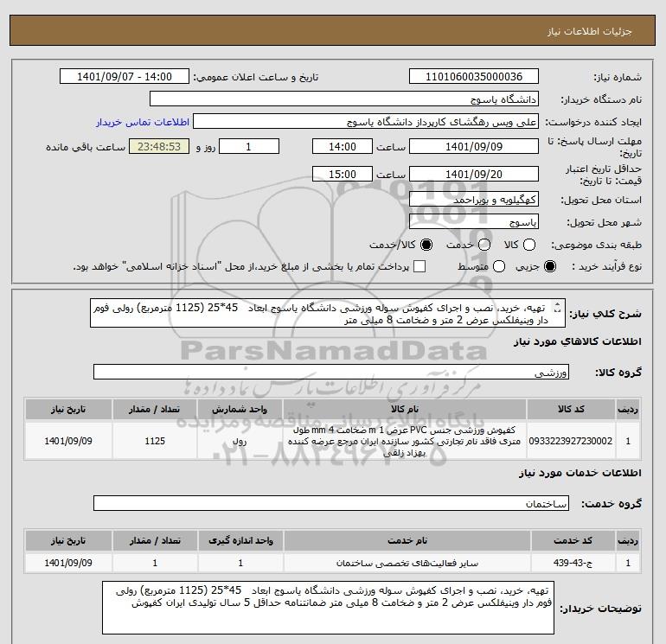Click the delivery city field یاسوج
Viewport: 666px width, 644px height.
click(474, 222)
